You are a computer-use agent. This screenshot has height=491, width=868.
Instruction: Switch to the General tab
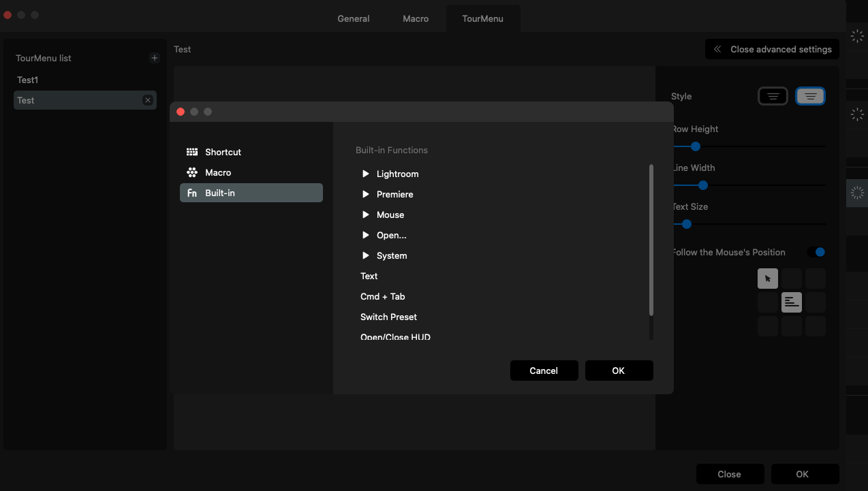click(354, 18)
